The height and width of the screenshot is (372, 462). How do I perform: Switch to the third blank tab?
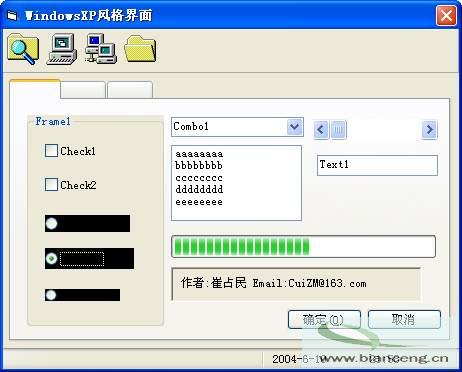click(x=130, y=90)
